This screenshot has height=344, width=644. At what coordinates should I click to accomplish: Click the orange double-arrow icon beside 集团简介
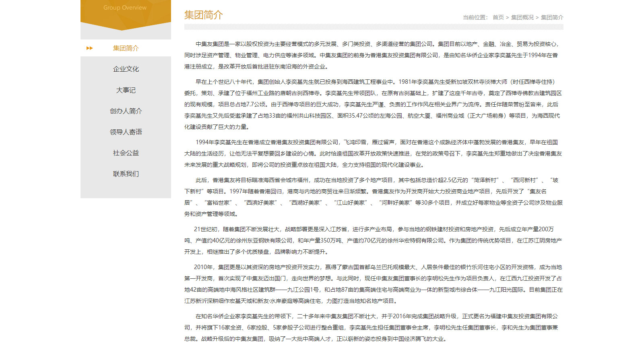click(x=89, y=48)
